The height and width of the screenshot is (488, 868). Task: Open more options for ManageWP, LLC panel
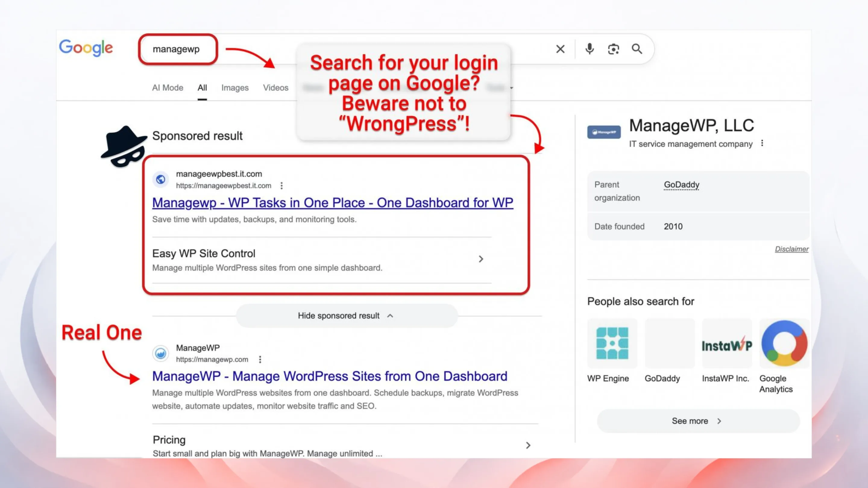(762, 143)
